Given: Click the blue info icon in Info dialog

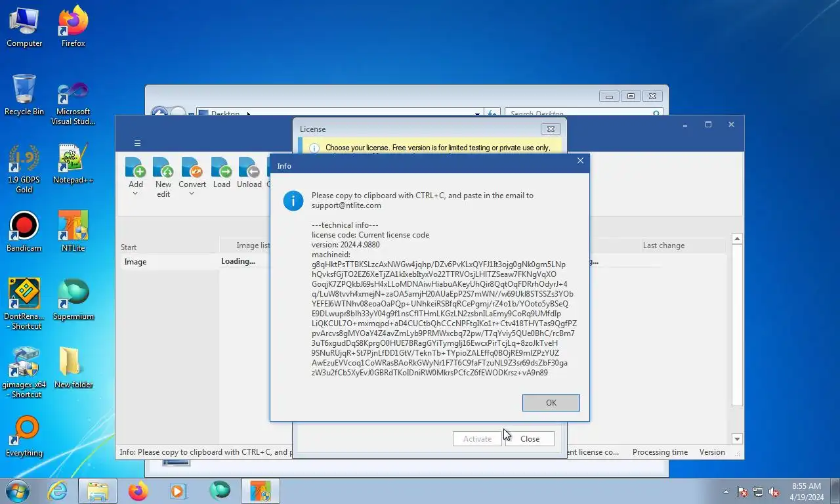Looking at the screenshot, I should pyautogui.click(x=293, y=200).
